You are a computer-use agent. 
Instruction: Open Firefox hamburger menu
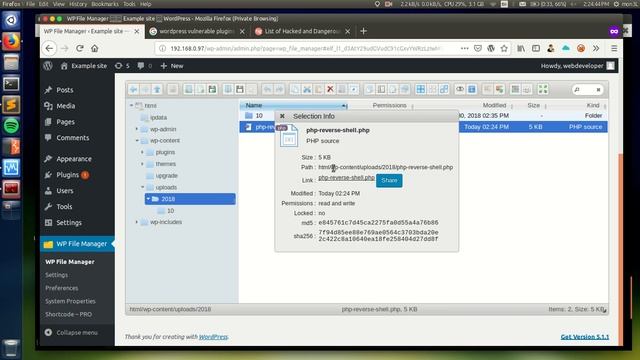tap(614, 49)
